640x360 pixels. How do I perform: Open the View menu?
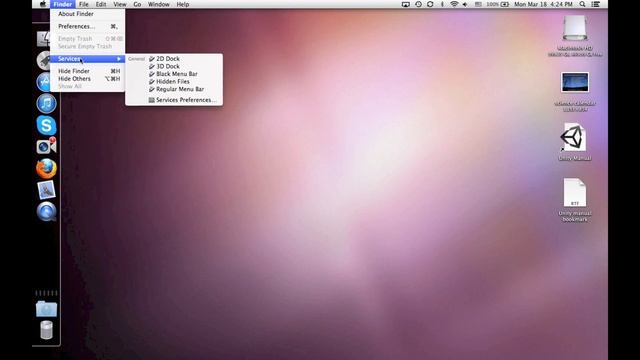coord(120,4)
